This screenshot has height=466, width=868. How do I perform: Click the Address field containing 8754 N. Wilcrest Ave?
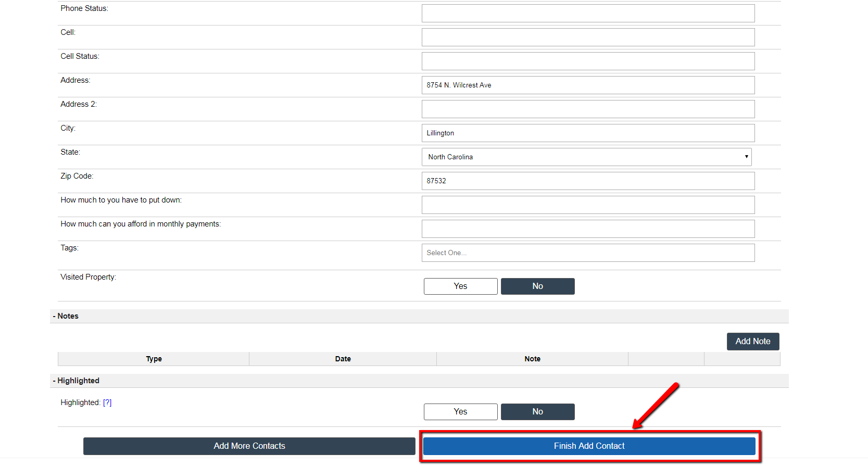(x=588, y=85)
